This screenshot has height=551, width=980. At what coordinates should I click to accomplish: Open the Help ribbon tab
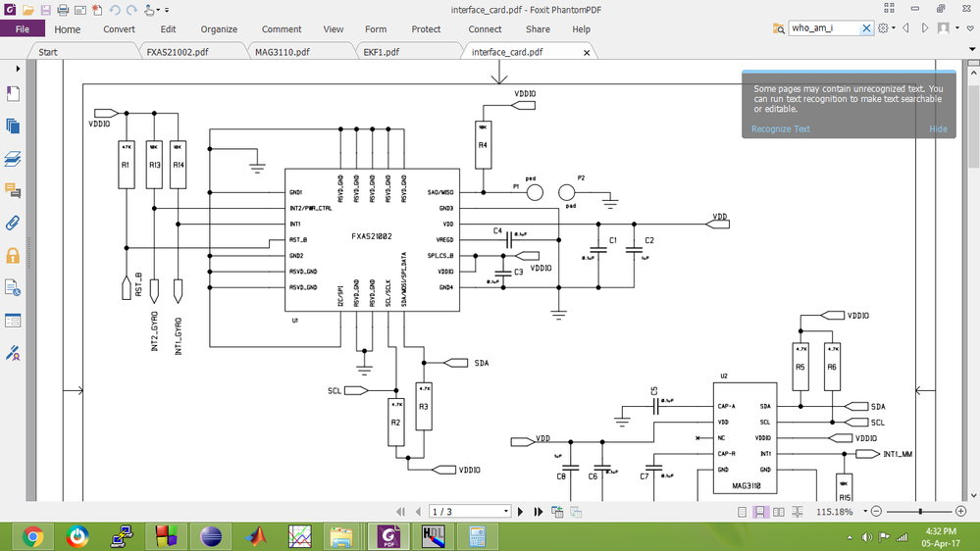pos(581,29)
